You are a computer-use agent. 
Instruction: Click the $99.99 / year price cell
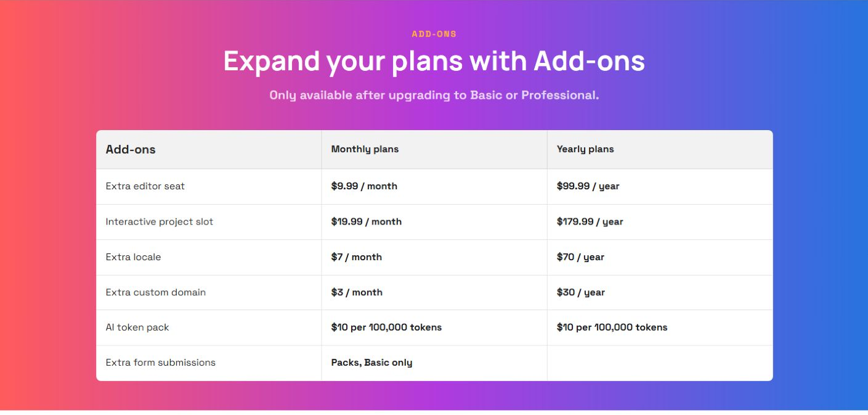point(588,186)
